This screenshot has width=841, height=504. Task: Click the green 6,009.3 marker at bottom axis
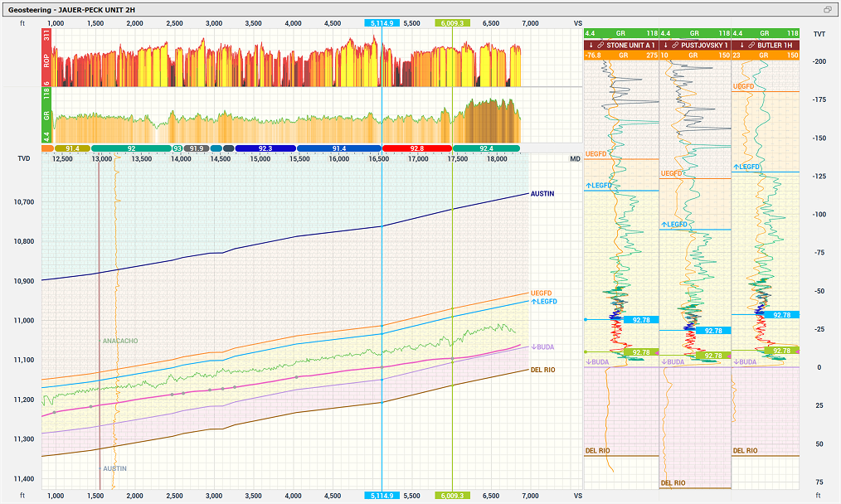pyautogui.click(x=453, y=496)
